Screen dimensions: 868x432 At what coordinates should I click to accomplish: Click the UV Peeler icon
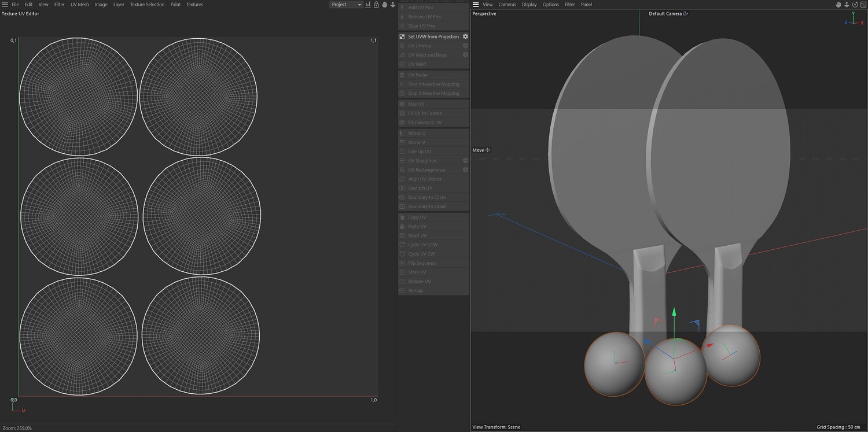[402, 75]
